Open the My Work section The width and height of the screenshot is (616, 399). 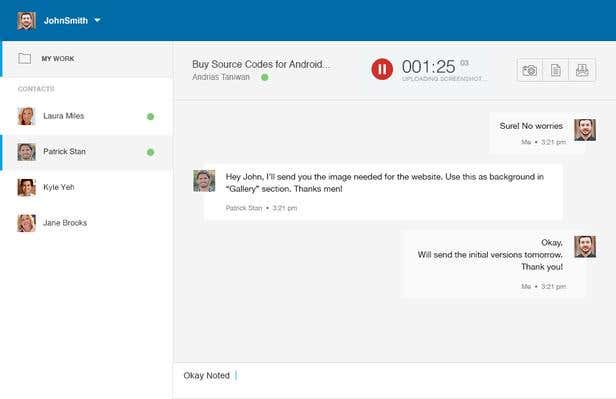pyautogui.click(x=86, y=59)
